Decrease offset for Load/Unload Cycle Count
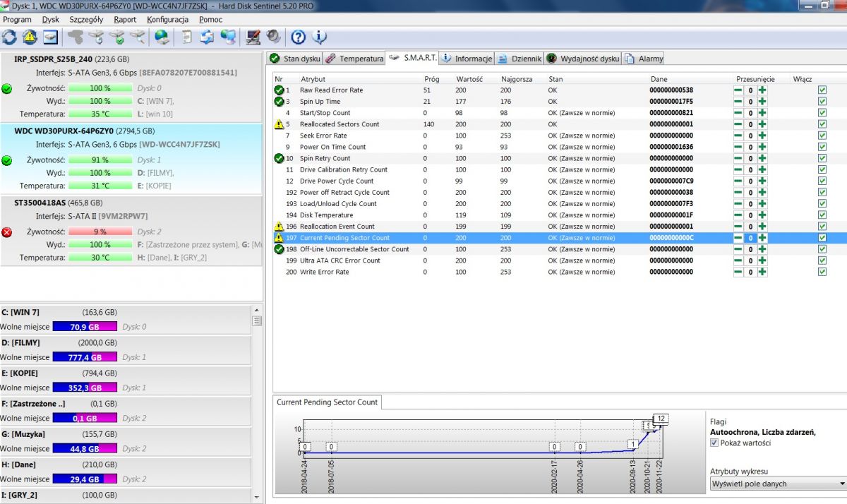 (738, 204)
